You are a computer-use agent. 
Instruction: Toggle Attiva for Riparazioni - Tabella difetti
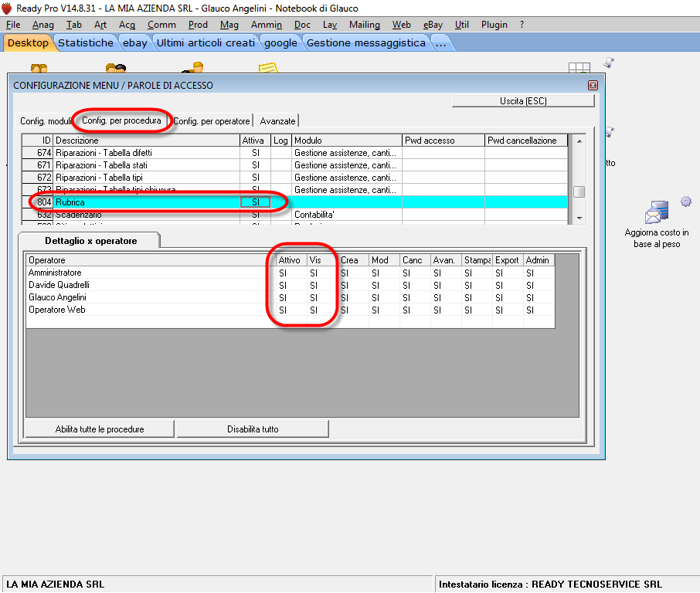(x=256, y=153)
